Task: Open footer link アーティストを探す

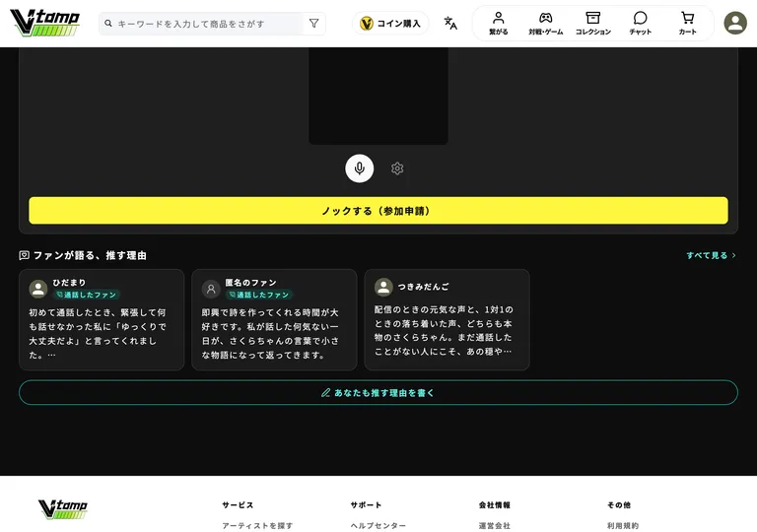Action: pyautogui.click(x=257, y=525)
